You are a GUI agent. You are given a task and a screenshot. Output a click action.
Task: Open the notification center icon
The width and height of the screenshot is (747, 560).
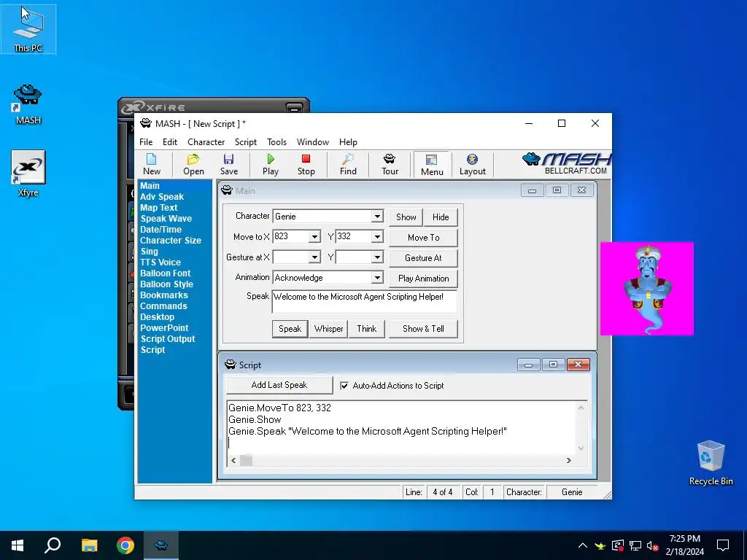[x=723, y=545]
